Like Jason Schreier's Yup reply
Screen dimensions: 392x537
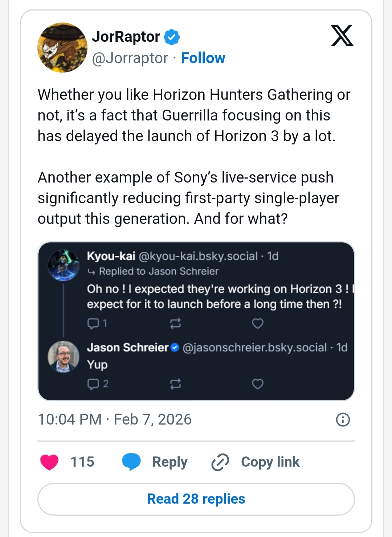[258, 384]
